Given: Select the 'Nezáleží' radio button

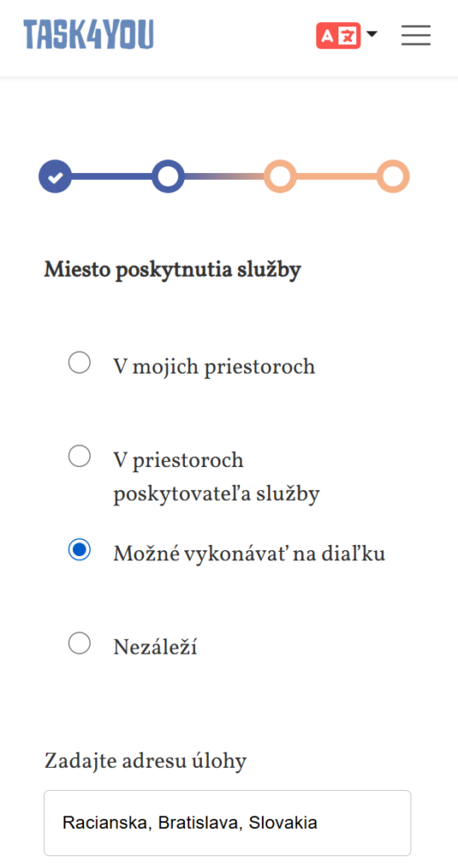Looking at the screenshot, I should [x=79, y=643].
